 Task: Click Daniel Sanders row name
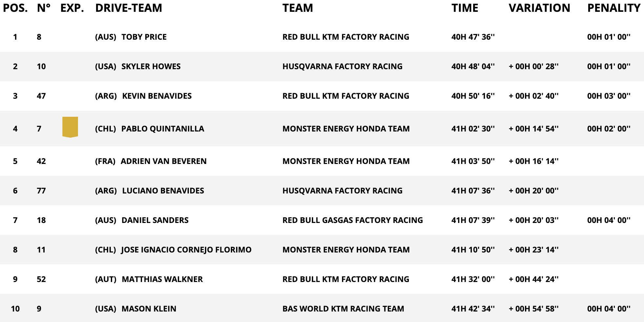coord(155,220)
